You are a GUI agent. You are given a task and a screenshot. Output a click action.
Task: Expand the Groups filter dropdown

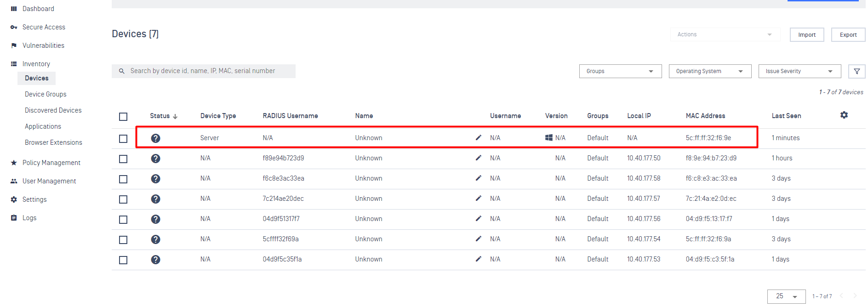620,71
